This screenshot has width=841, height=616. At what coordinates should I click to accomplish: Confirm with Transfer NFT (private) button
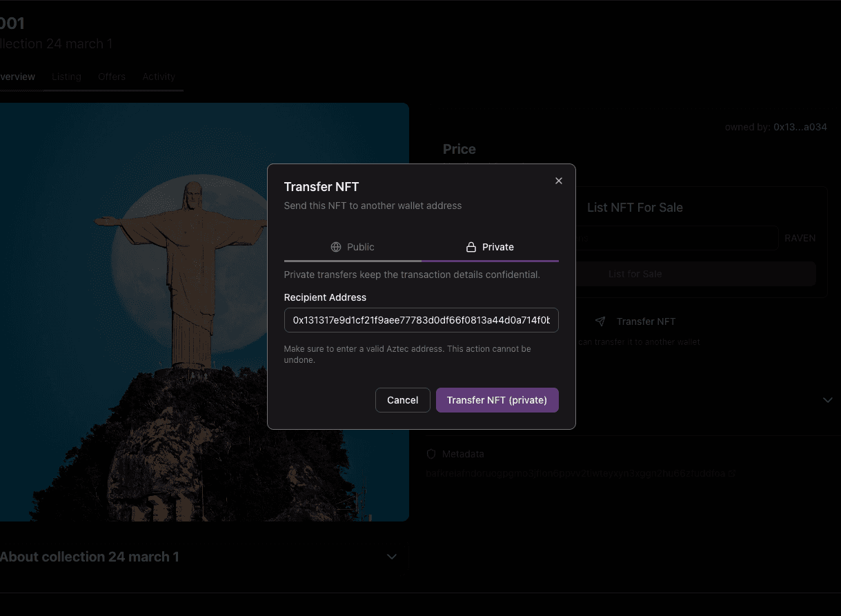[x=497, y=400]
